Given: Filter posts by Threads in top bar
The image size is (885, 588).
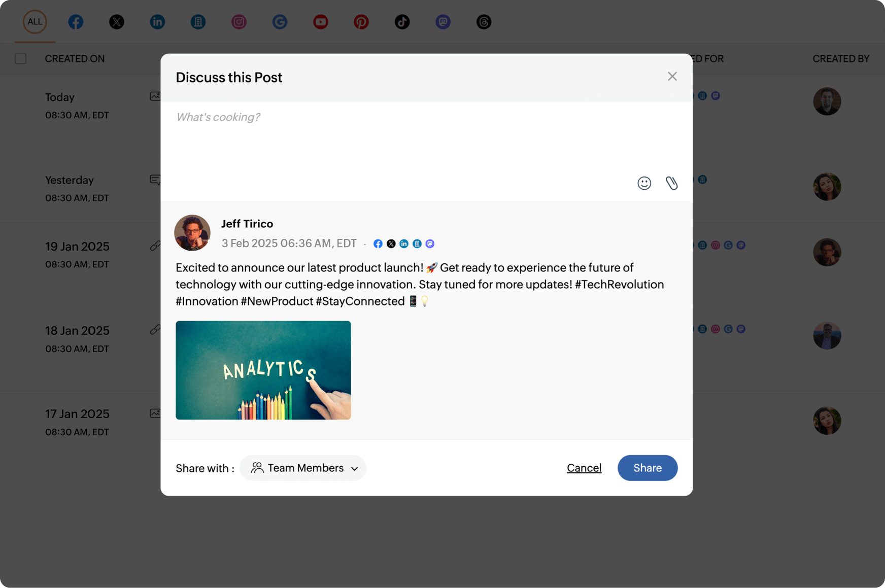Looking at the screenshot, I should 484,22.
